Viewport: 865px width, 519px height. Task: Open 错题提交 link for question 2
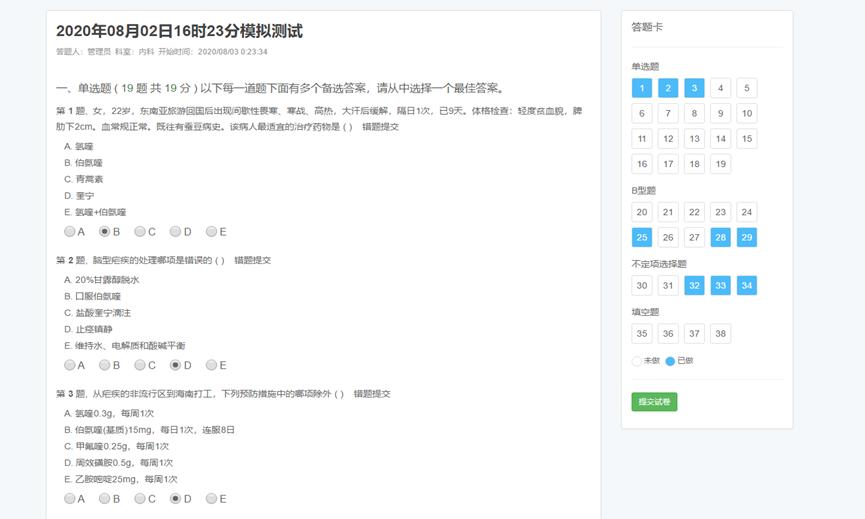pos(252,260)
